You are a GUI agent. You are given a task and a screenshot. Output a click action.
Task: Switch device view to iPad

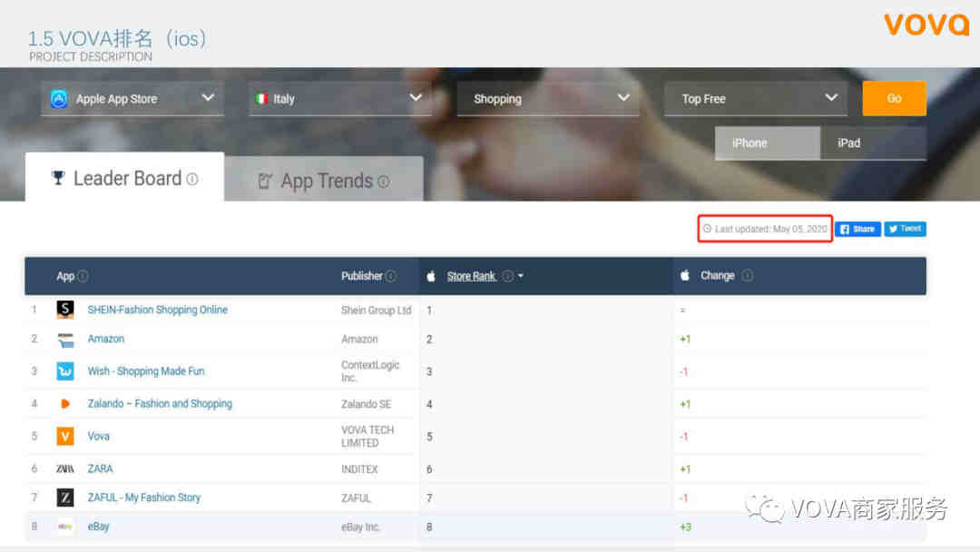pyautogui.click(x=873, y=143)
